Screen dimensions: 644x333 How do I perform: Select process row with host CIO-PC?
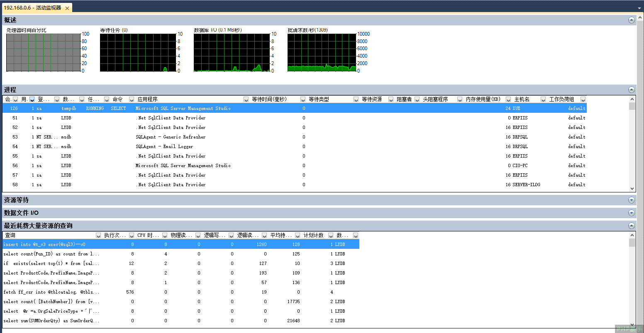(x=295, y=165)
